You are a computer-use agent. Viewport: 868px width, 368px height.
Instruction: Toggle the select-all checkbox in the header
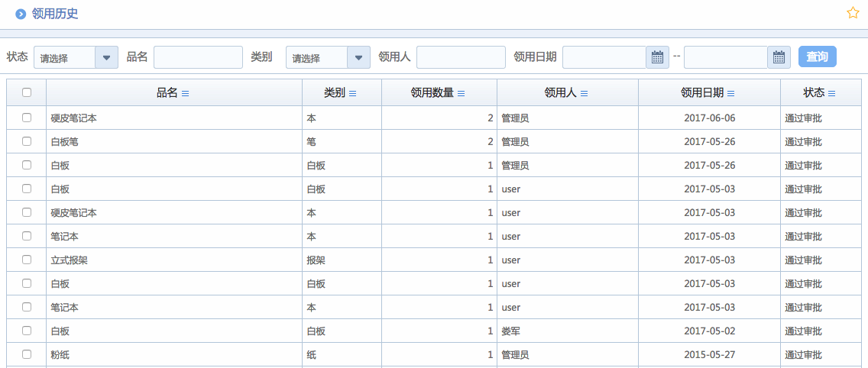tap(27, 92)
